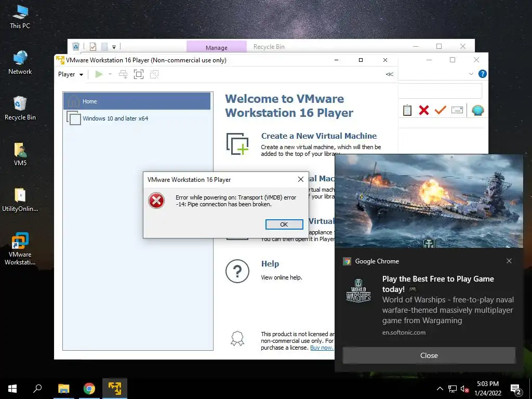Expand the power options arrow beside play
The image size is (532, 399).
click(x=110, y=74)
